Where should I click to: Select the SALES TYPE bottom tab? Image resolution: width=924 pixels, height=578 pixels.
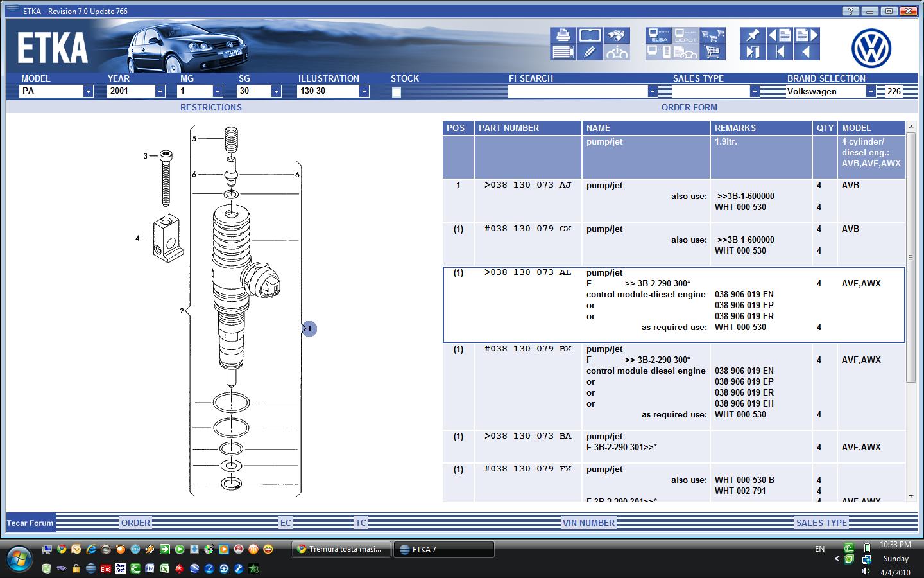pos(821,523)
